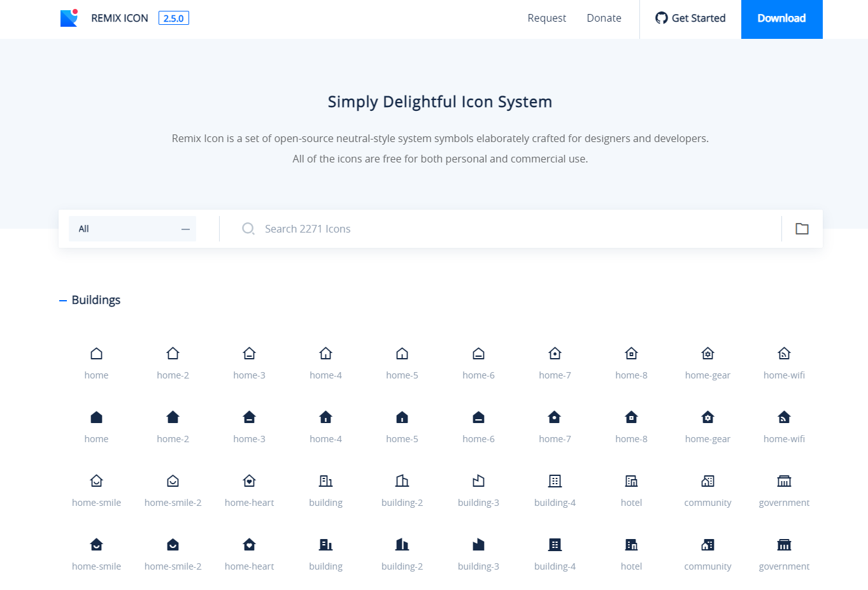Choose the outlined home-gear icon
The height and width of the screenshot is (590, 868).
coord(708,354)
